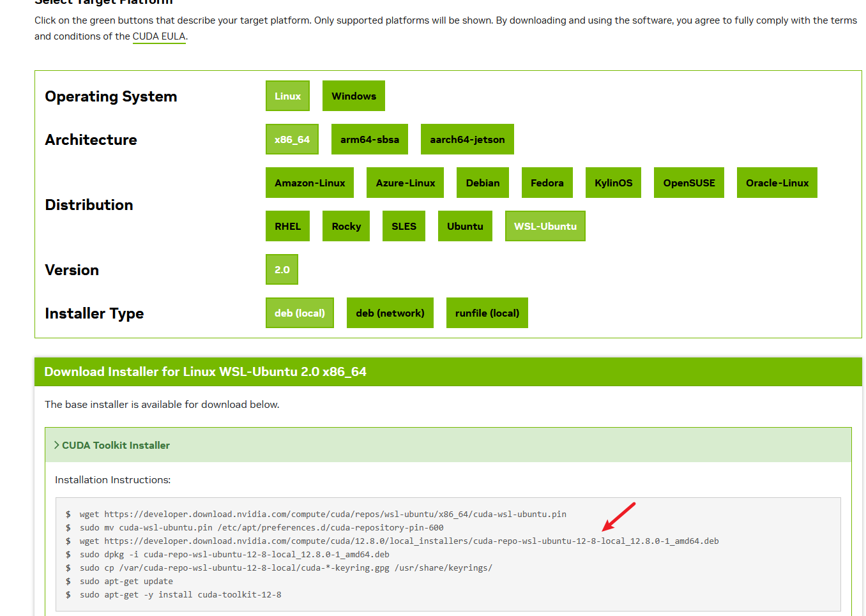The height and width of the screenshot is (616, 866).
Task: Select x86_64 architecture option
Action: coord(292,139)
